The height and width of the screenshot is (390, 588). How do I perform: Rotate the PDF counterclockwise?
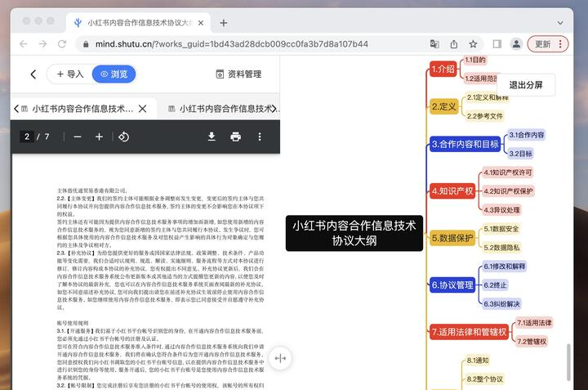pos(124,137)
